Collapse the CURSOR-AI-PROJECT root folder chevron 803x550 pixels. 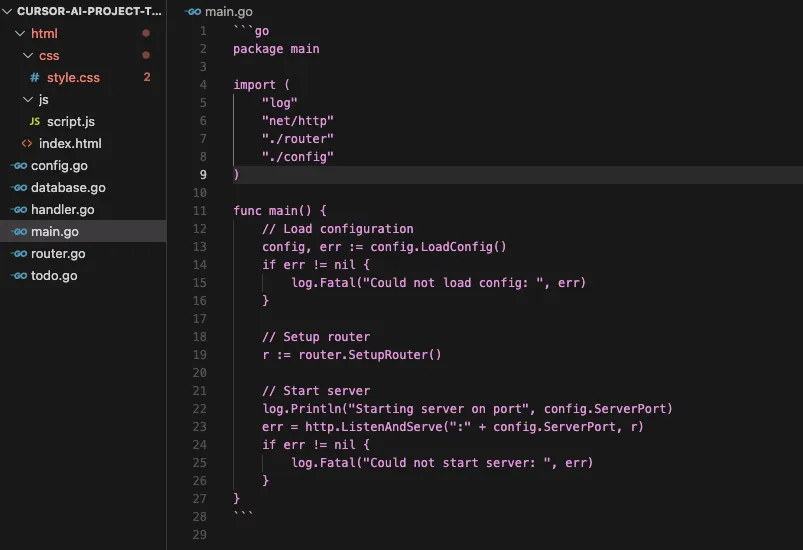coord(7,11)
